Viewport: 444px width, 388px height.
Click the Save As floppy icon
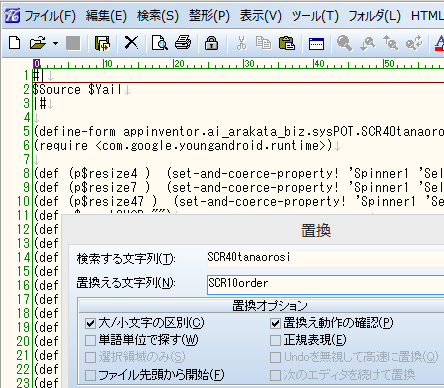(102, 43)
